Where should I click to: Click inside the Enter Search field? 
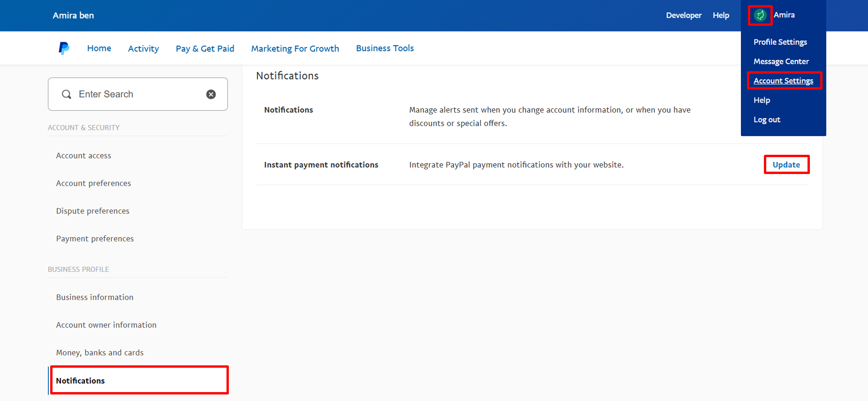point(138,94)
